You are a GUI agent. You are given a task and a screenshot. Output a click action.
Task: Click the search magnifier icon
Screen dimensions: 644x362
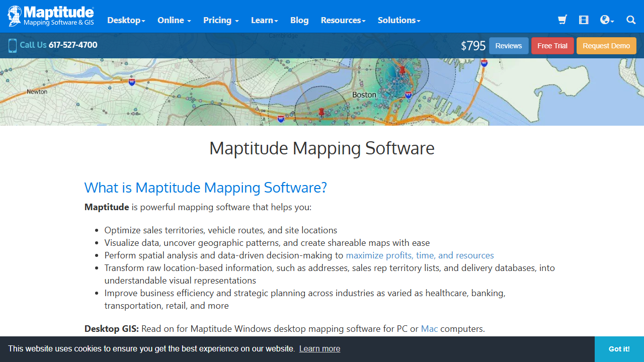(x=631, y=20)
